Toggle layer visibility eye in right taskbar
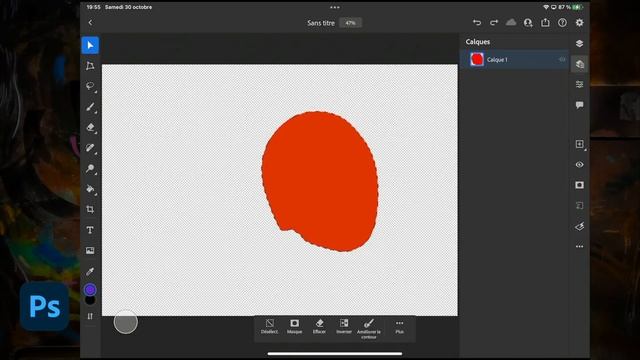 [580, 164]
